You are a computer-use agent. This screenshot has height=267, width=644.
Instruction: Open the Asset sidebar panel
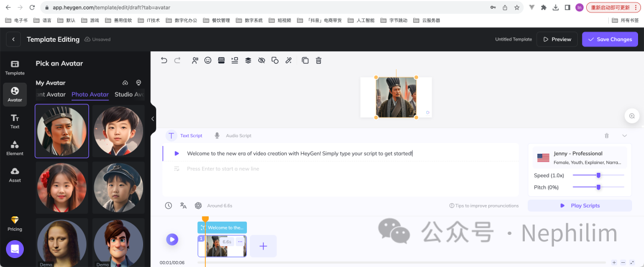pos(15,175)
